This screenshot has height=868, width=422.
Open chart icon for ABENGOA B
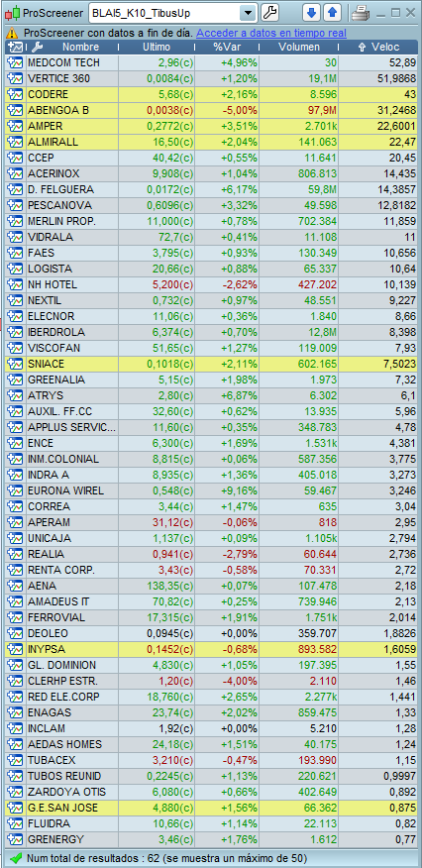(x=14, y=110)
